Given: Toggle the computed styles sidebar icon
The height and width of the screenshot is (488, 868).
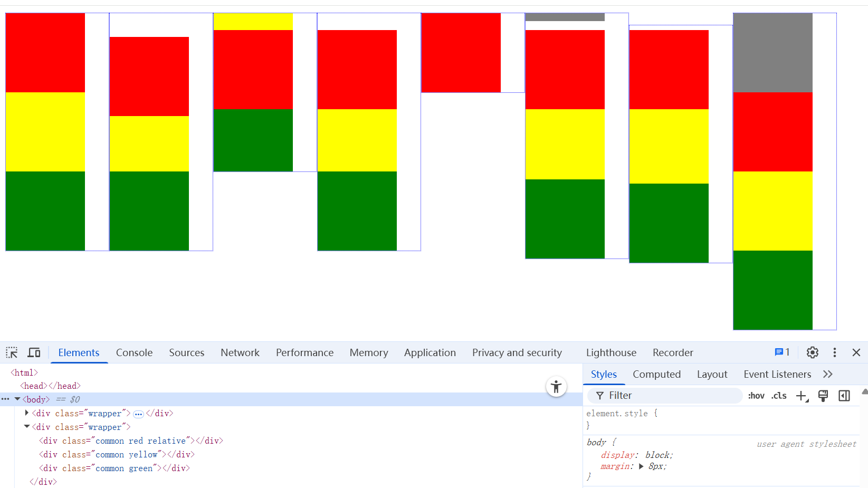Looking at the screenshot, I should tap(844, 396).
